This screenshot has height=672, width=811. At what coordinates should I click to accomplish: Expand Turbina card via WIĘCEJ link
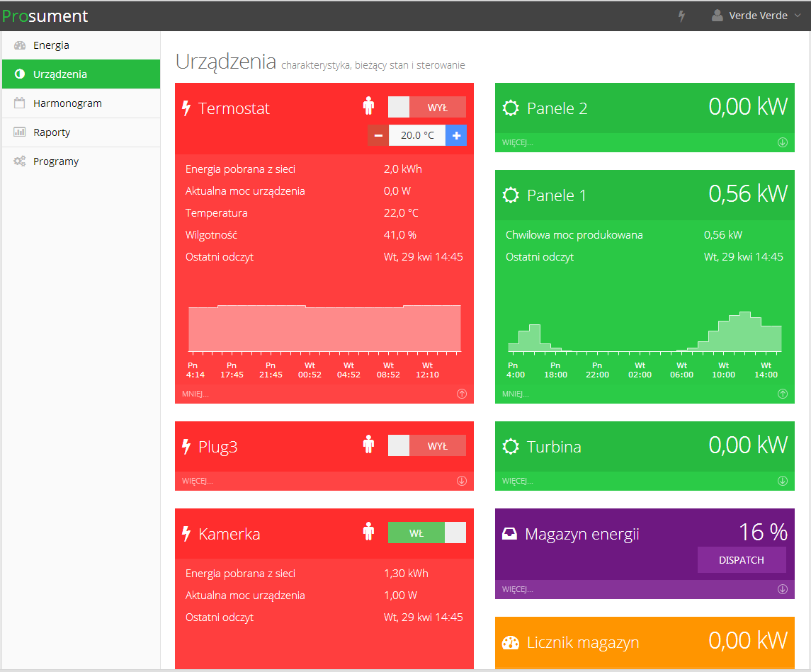pos(517,482)
